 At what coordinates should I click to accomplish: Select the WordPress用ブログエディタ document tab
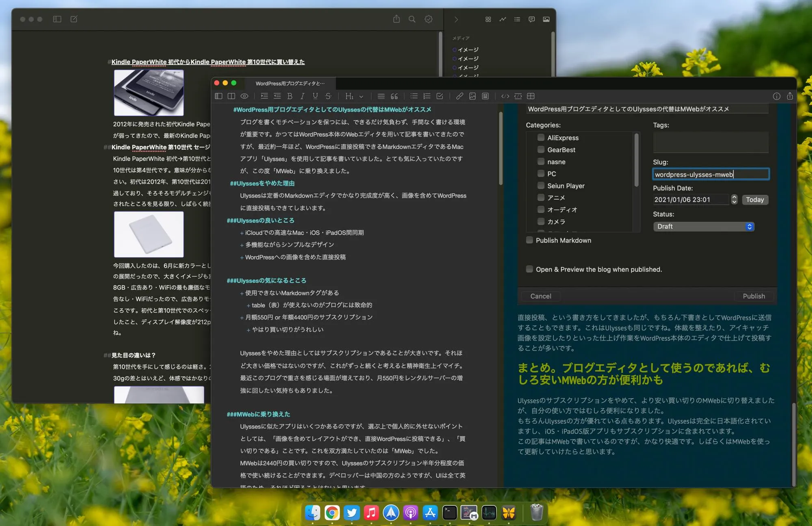click(290, 83)
